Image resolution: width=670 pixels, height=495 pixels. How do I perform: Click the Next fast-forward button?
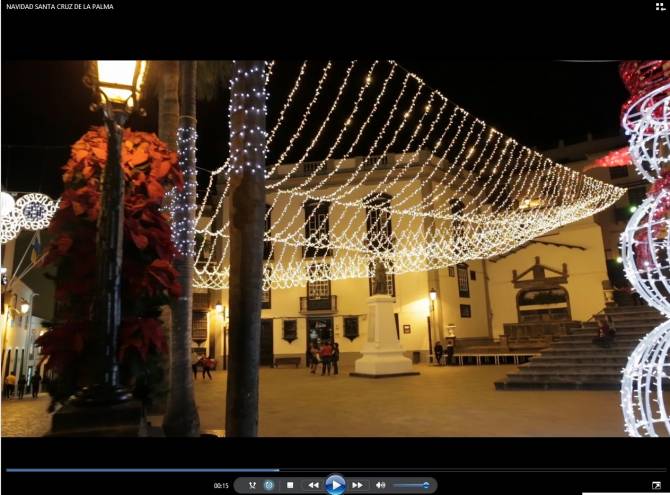coord(357,485)
